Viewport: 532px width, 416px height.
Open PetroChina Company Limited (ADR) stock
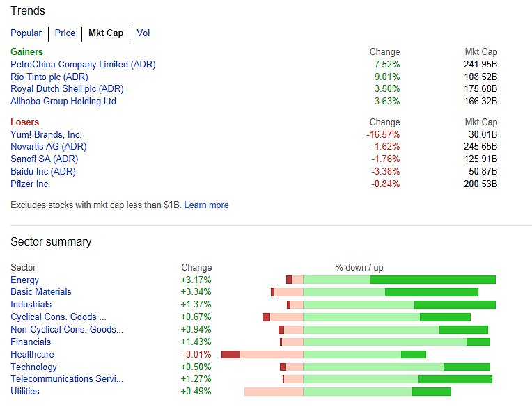(83, 65)
